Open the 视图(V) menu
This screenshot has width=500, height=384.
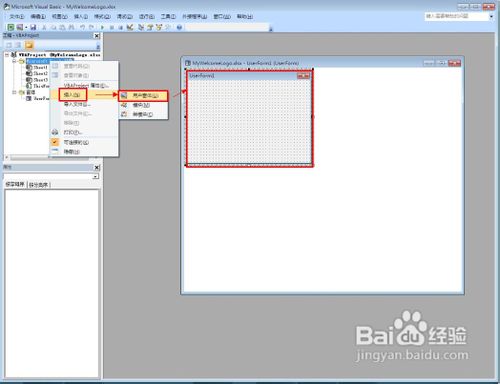pos(60,16)
